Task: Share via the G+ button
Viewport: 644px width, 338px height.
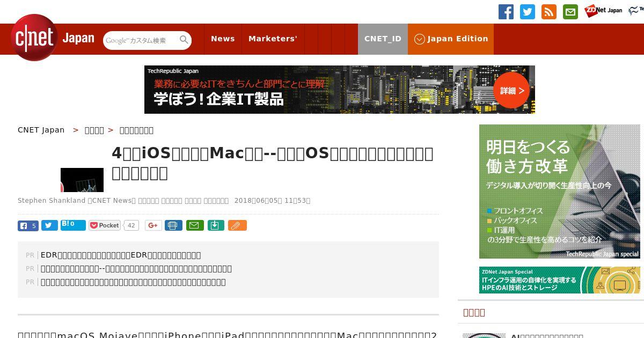Action: 153,225
